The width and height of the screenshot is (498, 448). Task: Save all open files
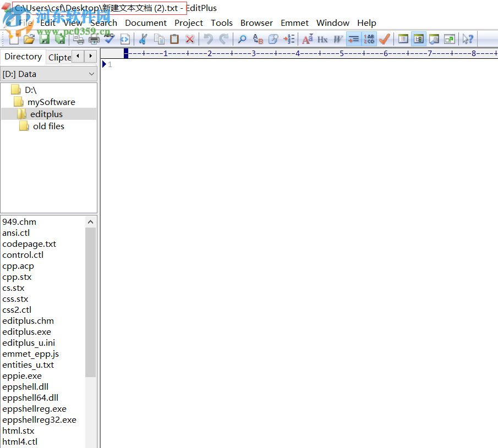59,39
